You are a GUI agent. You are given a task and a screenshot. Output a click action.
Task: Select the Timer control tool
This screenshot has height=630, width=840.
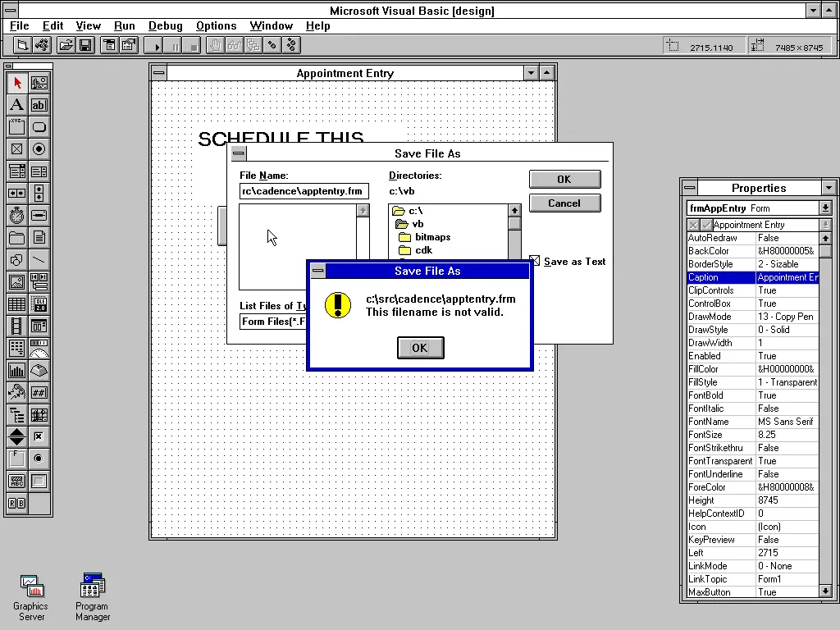coord(16,215)
